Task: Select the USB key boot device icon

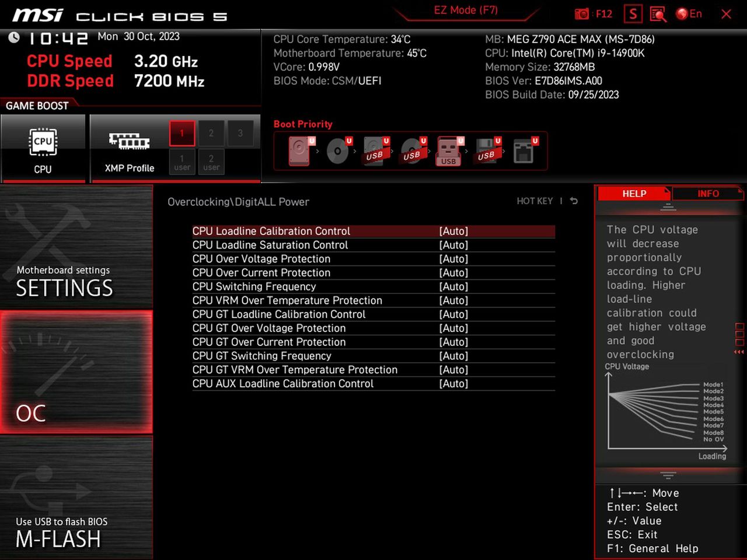Action: point(449,151)
